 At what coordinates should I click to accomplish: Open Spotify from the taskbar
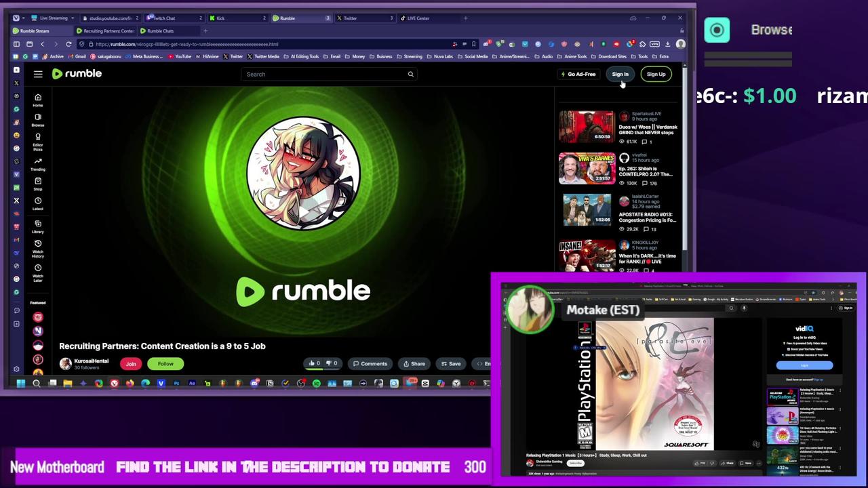coord(317,384)
